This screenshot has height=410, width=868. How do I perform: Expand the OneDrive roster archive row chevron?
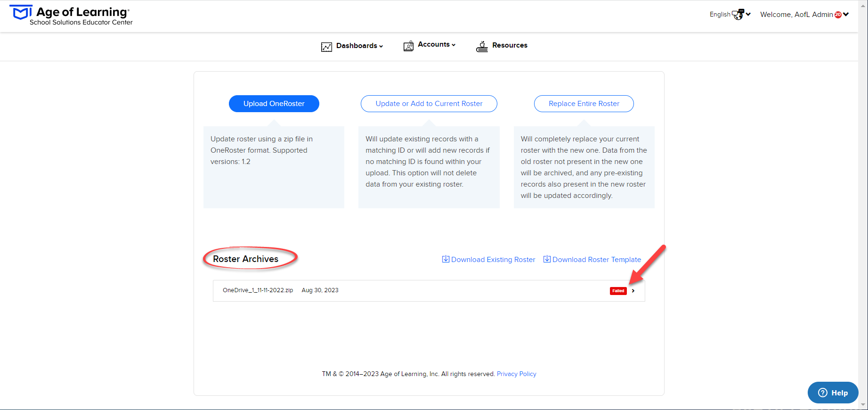(x=633, y=291)
